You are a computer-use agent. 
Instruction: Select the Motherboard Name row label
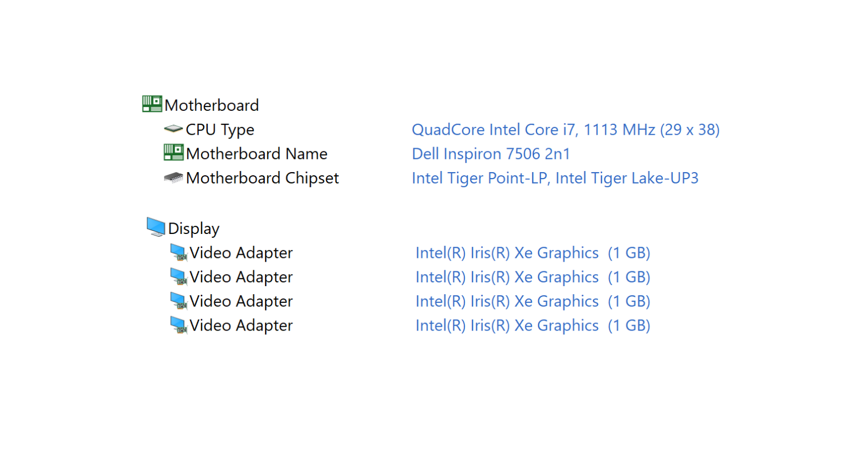pos(257,154)
